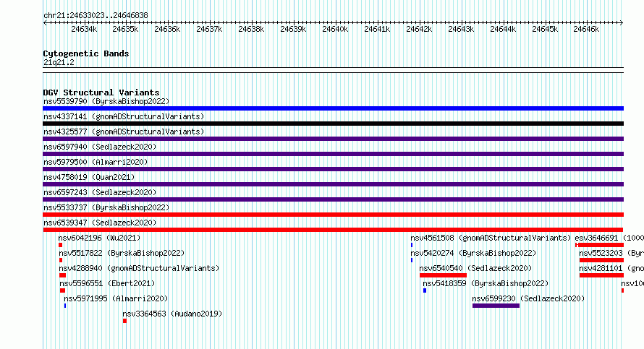Select the small blue nsv5418359 marker
Viewport: 644px width, 349px height.
[x=425, y=290]
